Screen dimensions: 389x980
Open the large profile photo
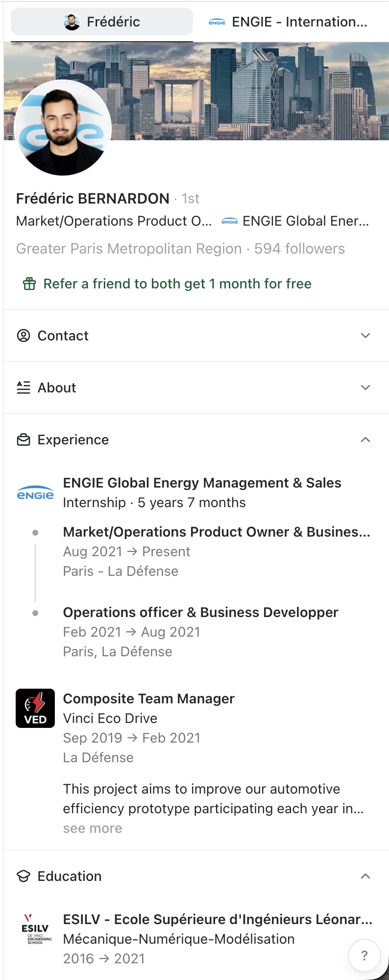(x=63, y=128)
